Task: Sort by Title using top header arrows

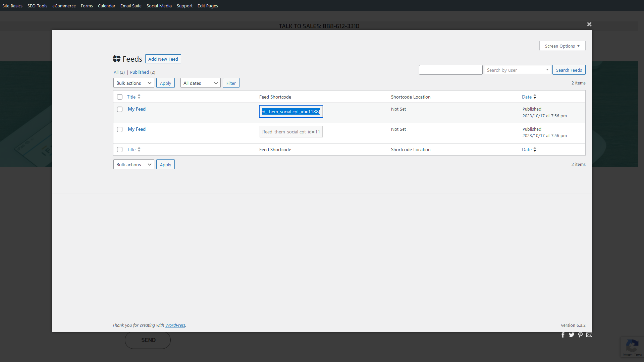Action: click(x=139, y=97)
